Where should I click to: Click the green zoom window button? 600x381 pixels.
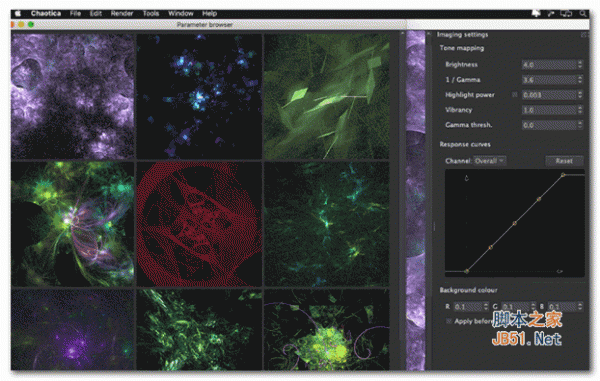[31, 24]
